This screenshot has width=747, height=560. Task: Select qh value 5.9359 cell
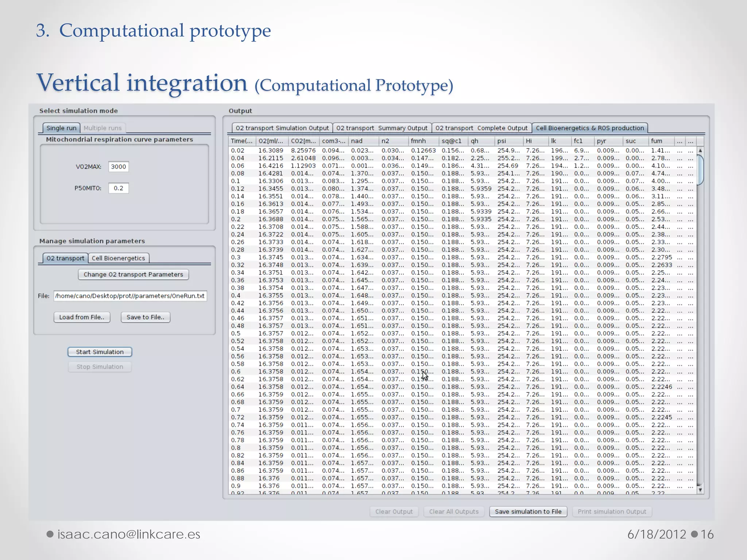pos(481,189)
